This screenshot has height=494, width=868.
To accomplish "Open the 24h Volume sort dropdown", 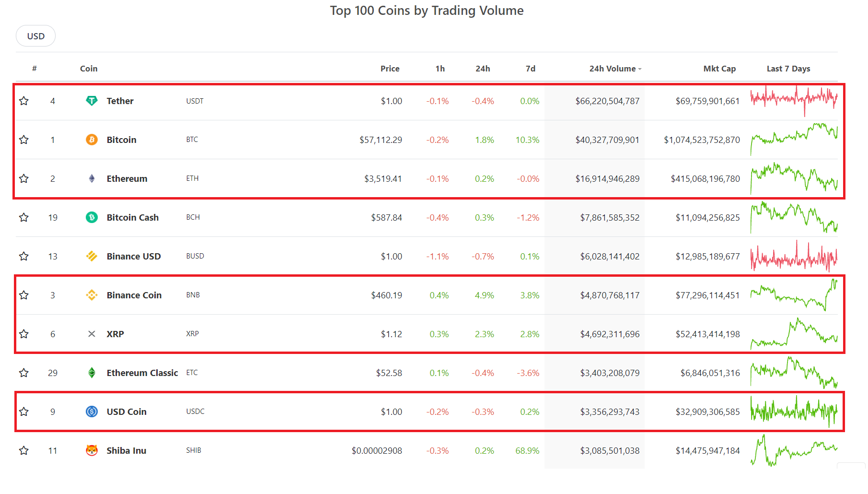I will coord(615,69).
